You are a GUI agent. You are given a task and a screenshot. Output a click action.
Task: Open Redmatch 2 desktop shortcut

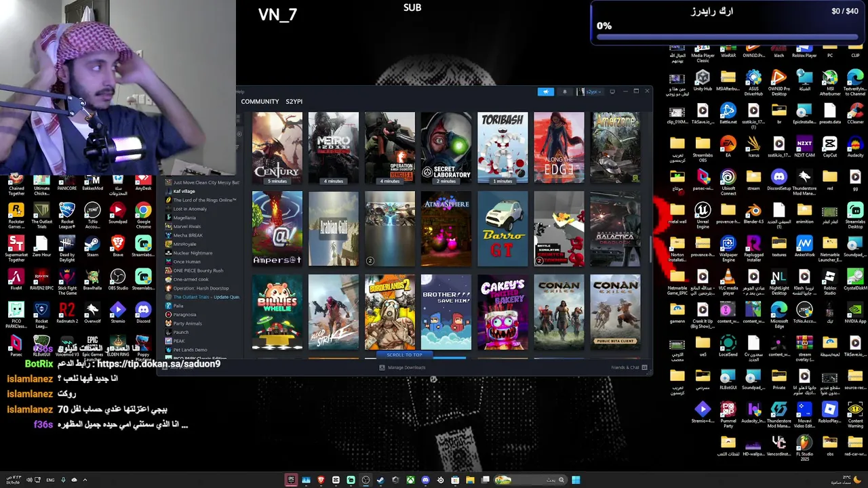[x=67, y=313]
